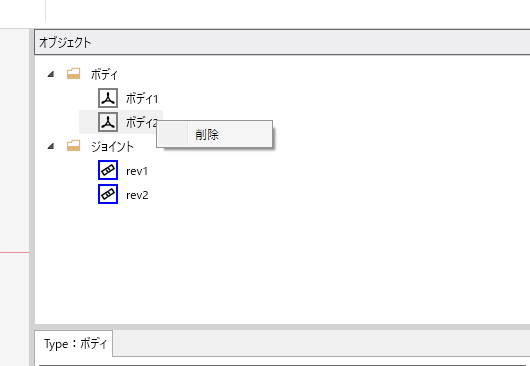
Task: Collapse the ジョイント tree group
Action: click(51, 146)
